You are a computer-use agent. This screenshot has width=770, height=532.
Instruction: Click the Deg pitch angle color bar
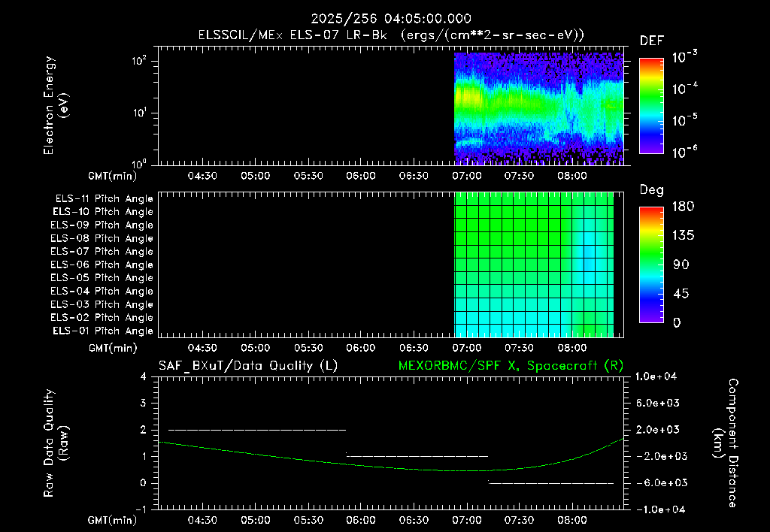pos(651,265)
